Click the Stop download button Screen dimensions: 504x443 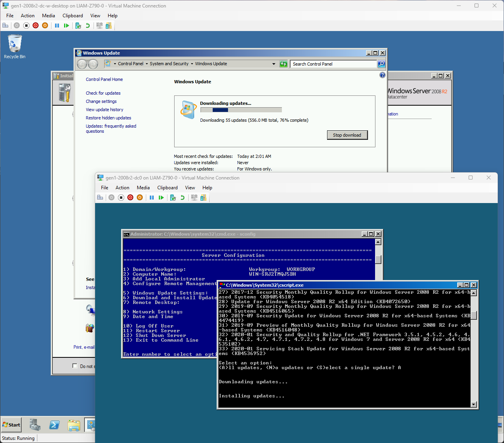pos(347,135)
